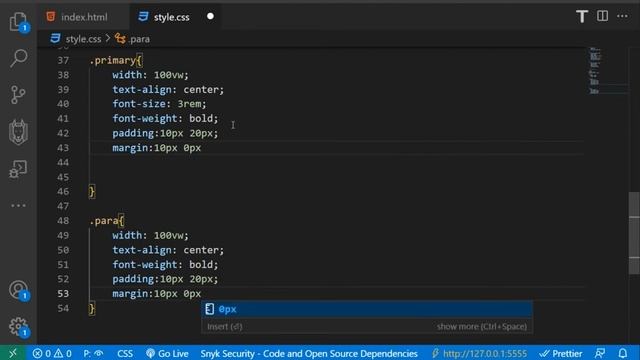Image resolution: width=640 pixels, height=360 pixels.
Task: Click the vertical scrollbar thumb
Action: [634, 233]
